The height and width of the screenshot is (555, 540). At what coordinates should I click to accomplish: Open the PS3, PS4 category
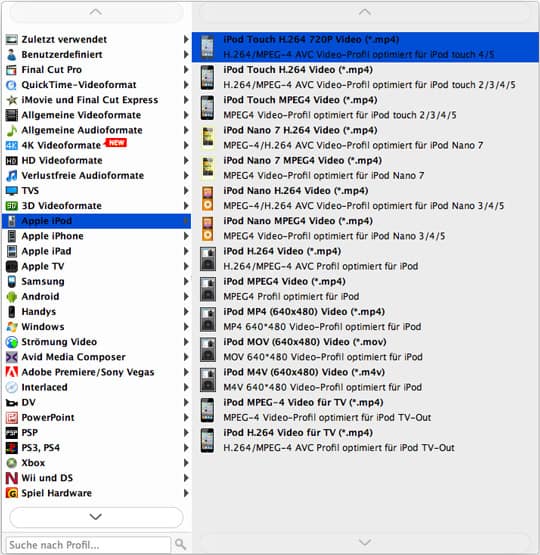pyautogui.click(x=96, y=448)
